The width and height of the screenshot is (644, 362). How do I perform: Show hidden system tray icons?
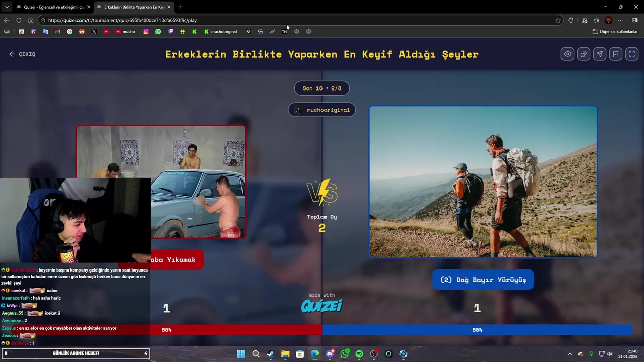570,354
